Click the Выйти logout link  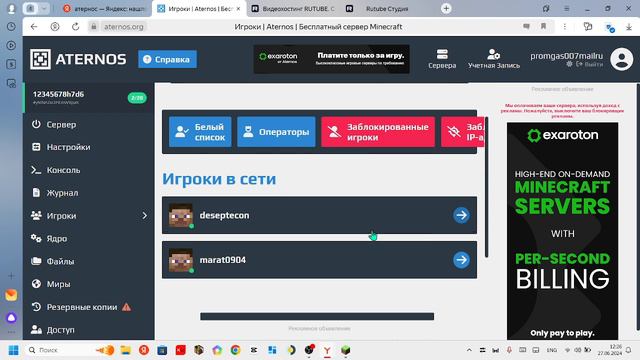(x=589, y=64)
